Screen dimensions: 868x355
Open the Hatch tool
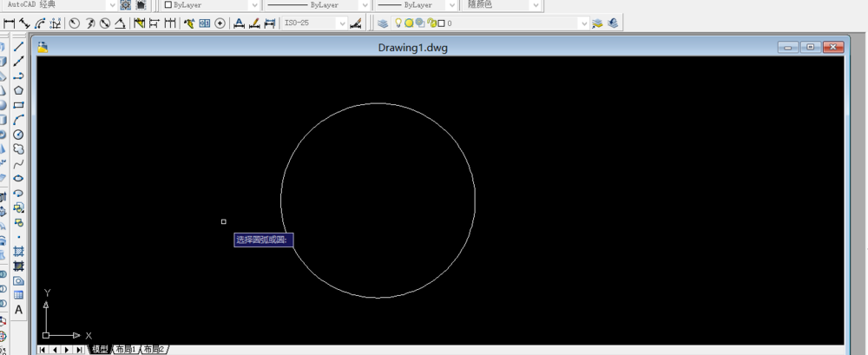[x=18, y=252]
